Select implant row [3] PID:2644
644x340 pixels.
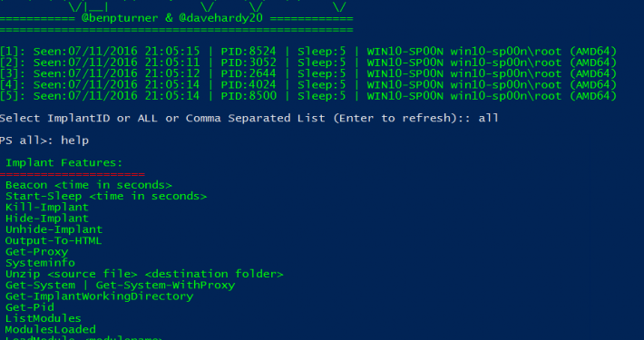click(308, 74)
